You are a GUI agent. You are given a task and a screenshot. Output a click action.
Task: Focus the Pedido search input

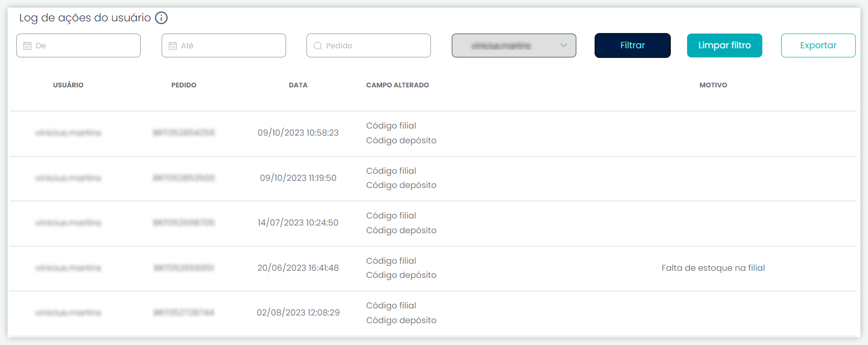click(x=368, y=46)
